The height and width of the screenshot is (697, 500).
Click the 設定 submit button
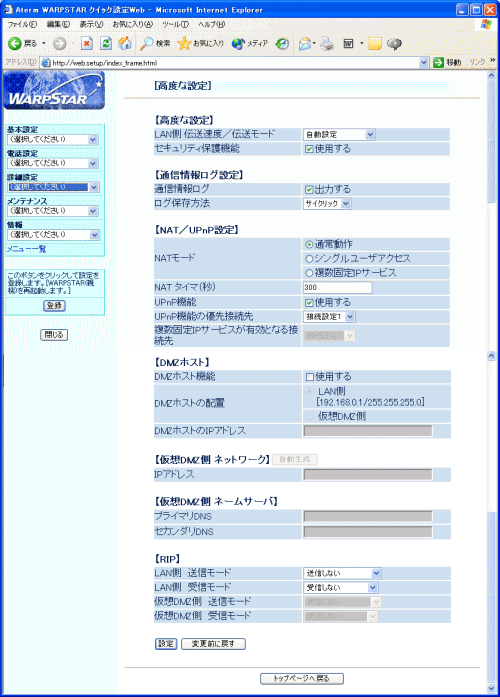[x=166, y=644]
